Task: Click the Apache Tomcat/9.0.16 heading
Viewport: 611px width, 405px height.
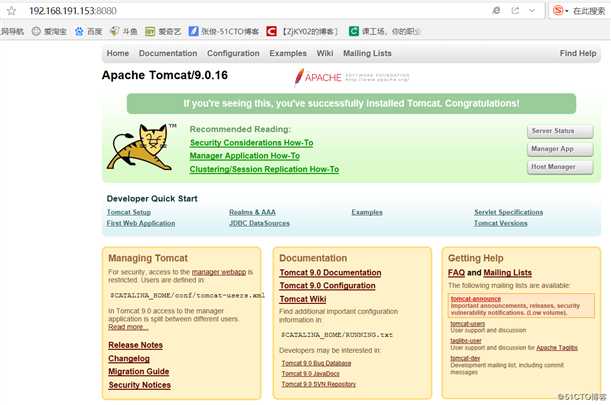Action: tap(165, 75)
